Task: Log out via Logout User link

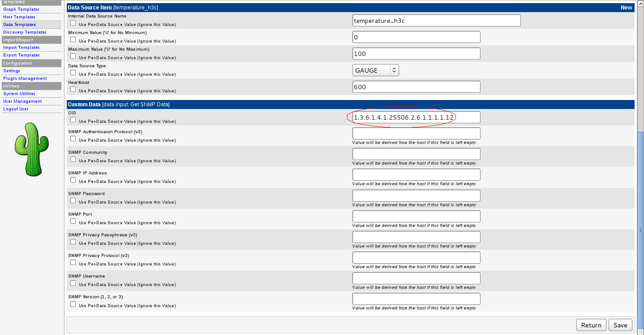Action: pyautogui.click(x=16, y=109)
